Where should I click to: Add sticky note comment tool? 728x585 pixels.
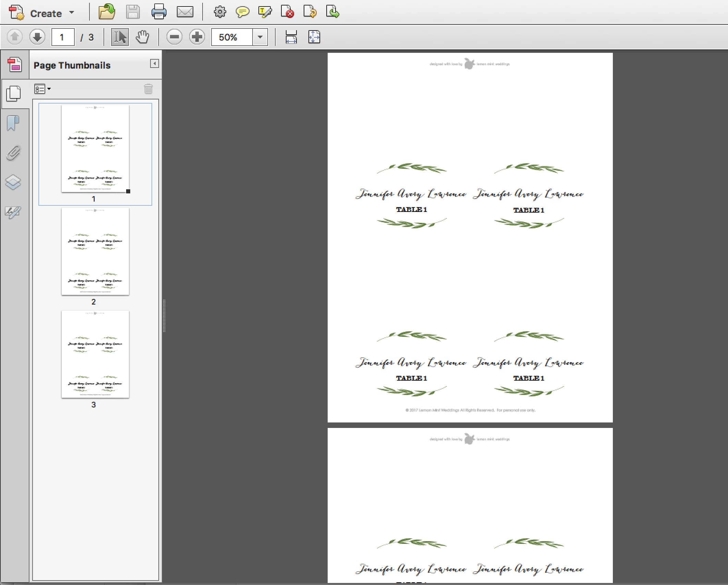(242, 12)
